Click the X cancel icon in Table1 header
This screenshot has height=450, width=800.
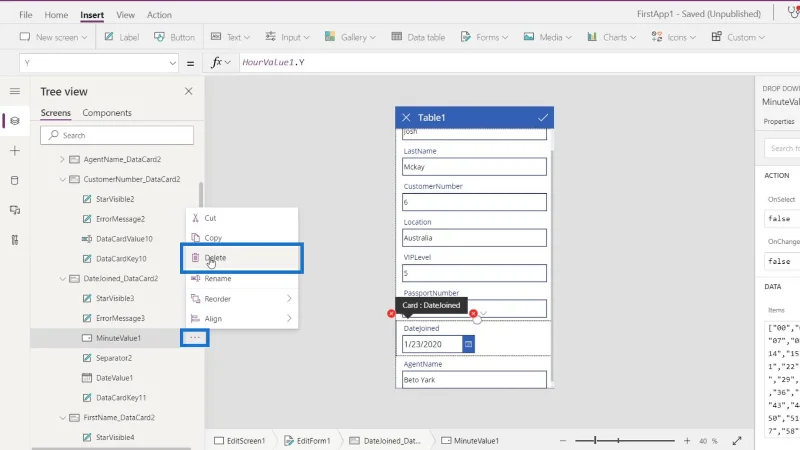[x=406, y=117]
